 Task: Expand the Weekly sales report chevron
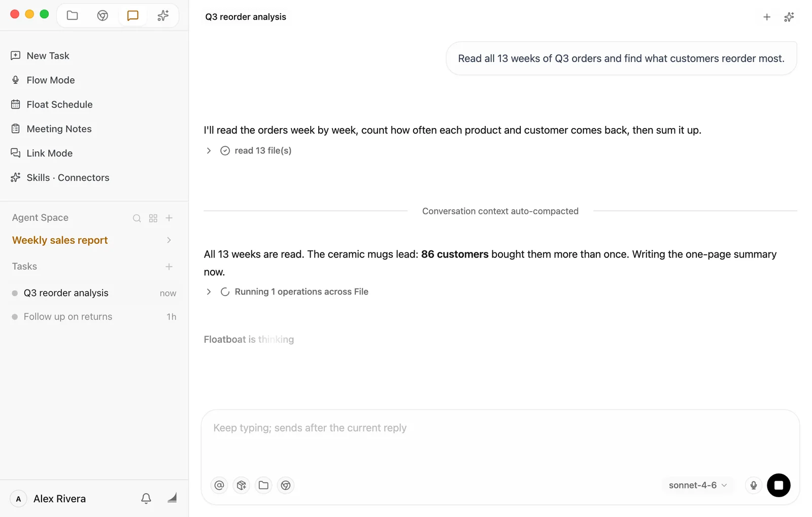pos(169,240)
